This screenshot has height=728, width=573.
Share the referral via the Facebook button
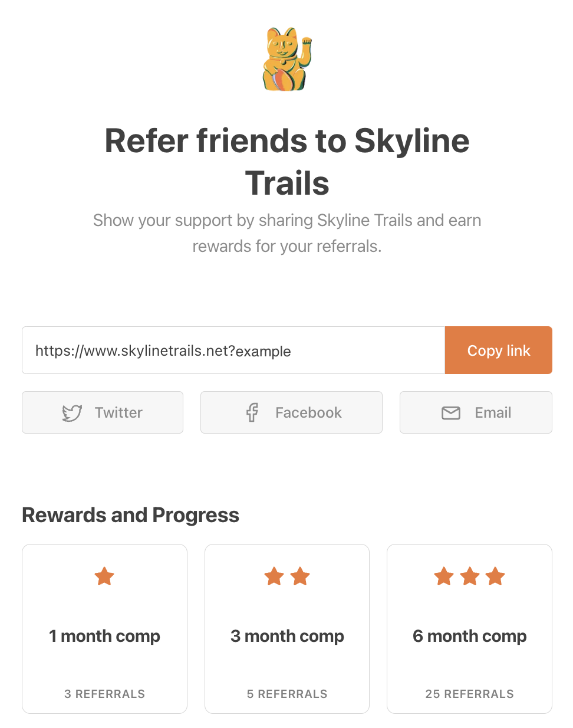click(x=291, y=412)
